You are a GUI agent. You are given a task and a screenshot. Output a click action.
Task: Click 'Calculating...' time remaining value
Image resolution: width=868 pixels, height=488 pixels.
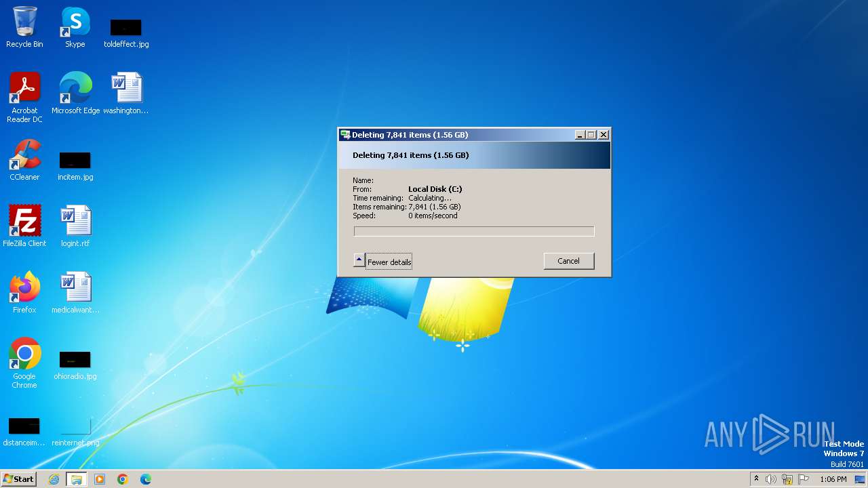click(430, 198)
